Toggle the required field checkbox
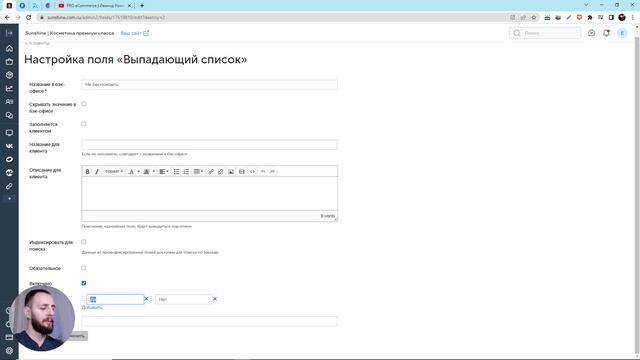Image resolution: width=640 pixels, height=360 pixels. 84,268
